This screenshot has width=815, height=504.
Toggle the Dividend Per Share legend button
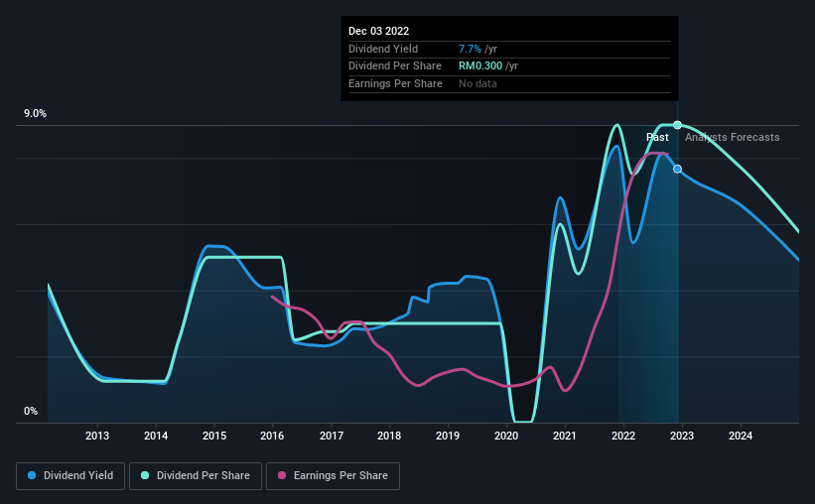coord(196,476)
